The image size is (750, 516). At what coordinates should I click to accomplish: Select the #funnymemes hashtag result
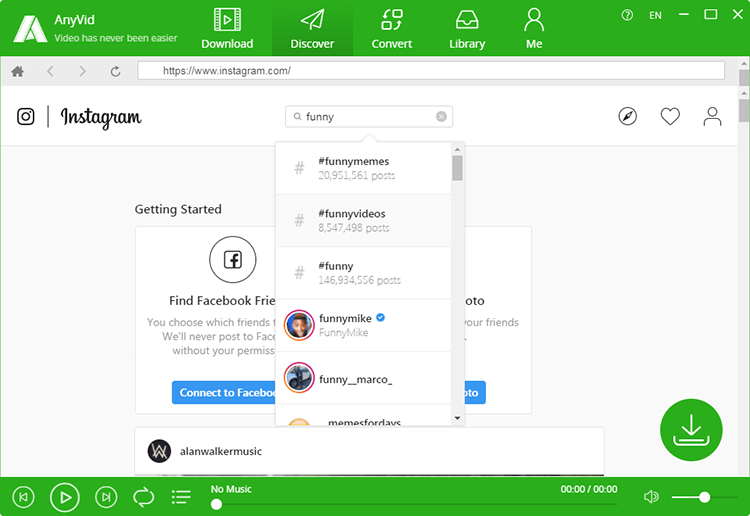click(x=364, y=168)
